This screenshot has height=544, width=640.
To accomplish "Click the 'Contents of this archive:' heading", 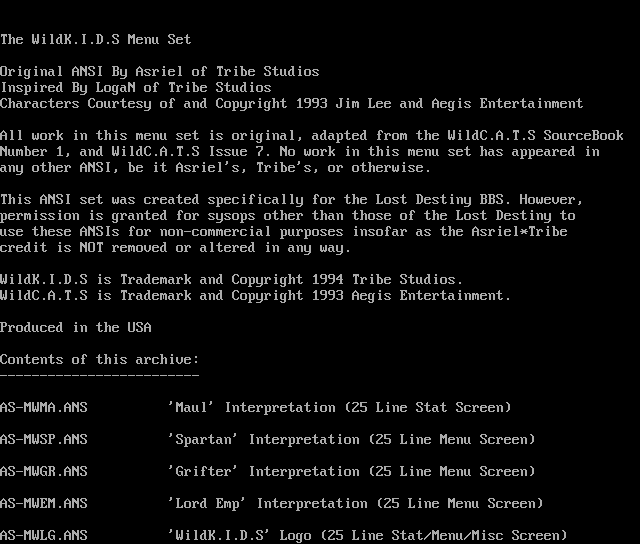I will tap(100, 360).
